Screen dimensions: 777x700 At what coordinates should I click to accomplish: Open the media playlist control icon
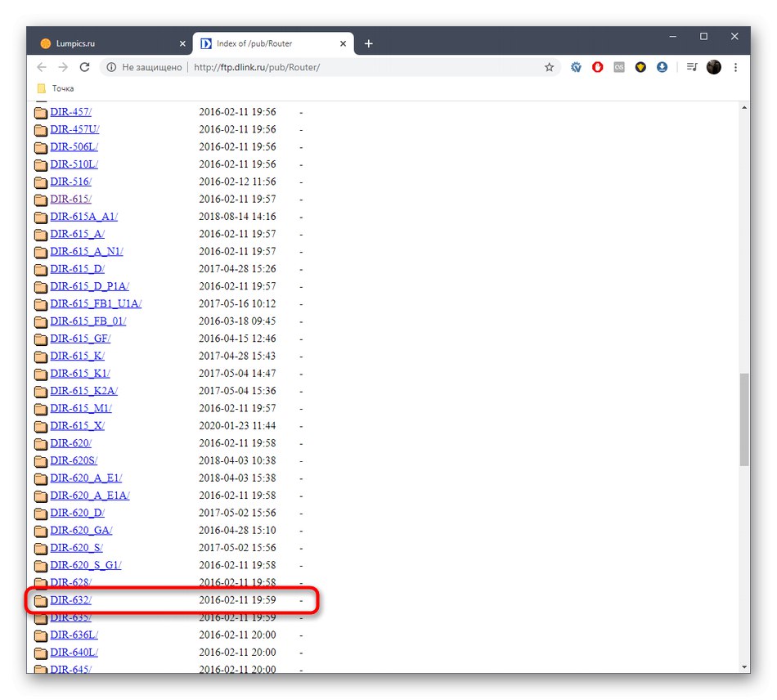coord(692,67)
